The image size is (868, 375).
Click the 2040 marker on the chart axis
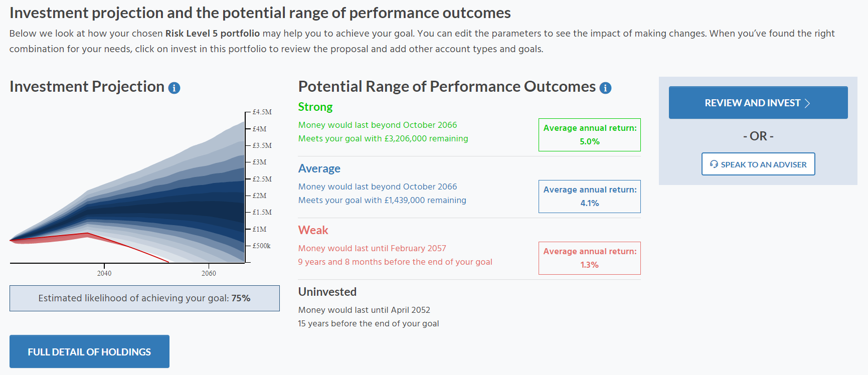(104, 273)
